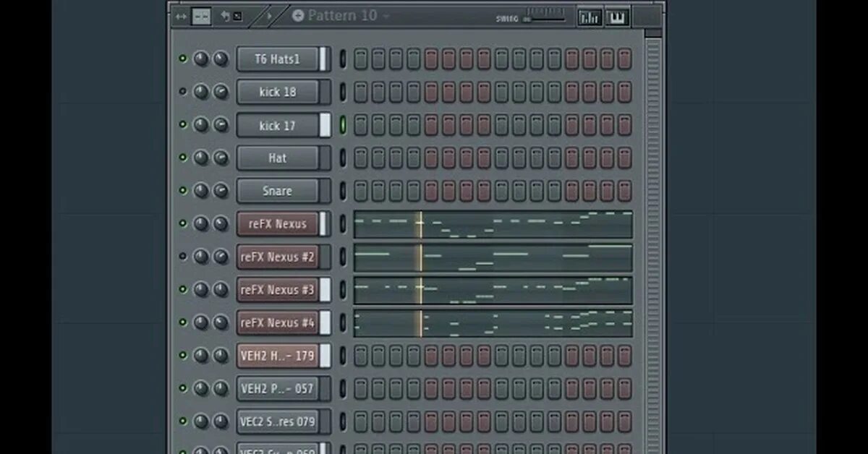Click the left-right arrows icon in top bar
The image size is (868, 454).
[x=180, y=17]
